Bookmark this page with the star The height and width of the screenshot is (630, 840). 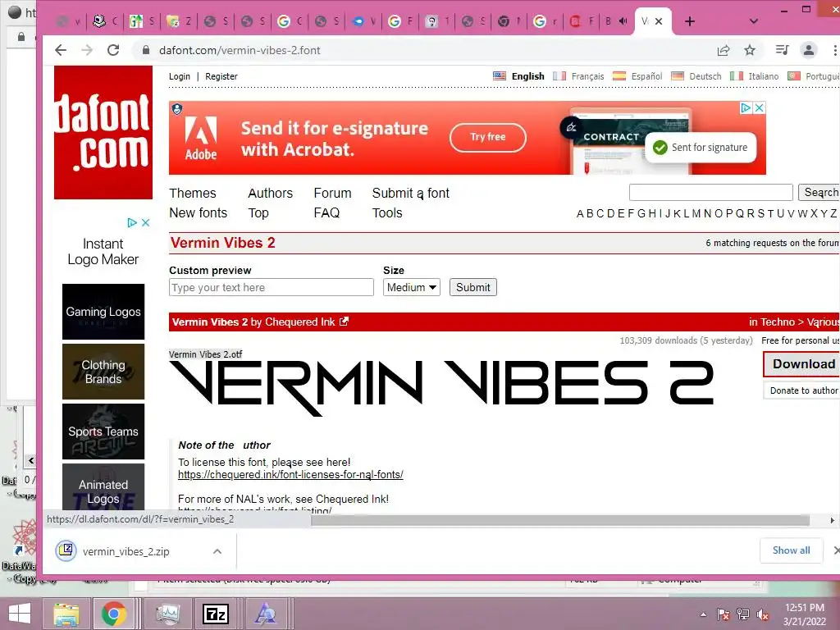click(750, 50)
